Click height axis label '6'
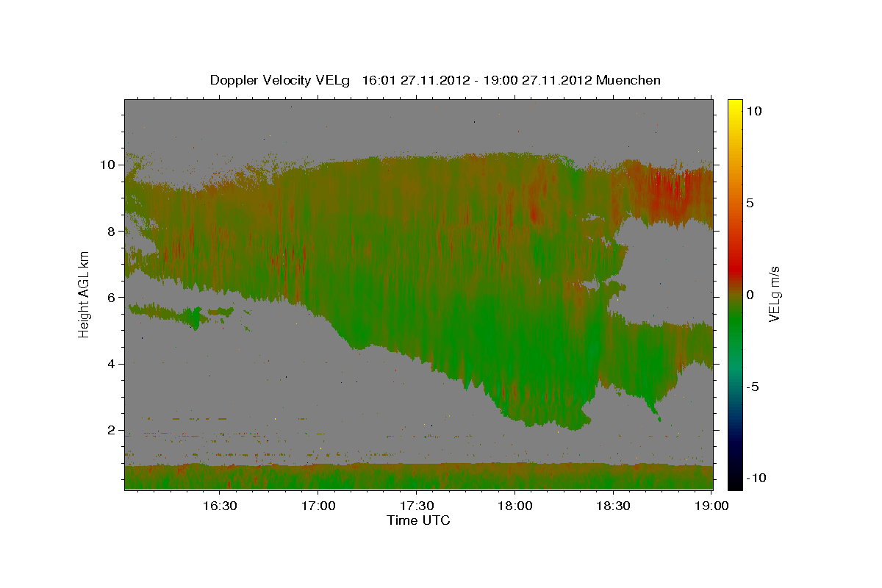882x588 pixels. coord(113,297)
